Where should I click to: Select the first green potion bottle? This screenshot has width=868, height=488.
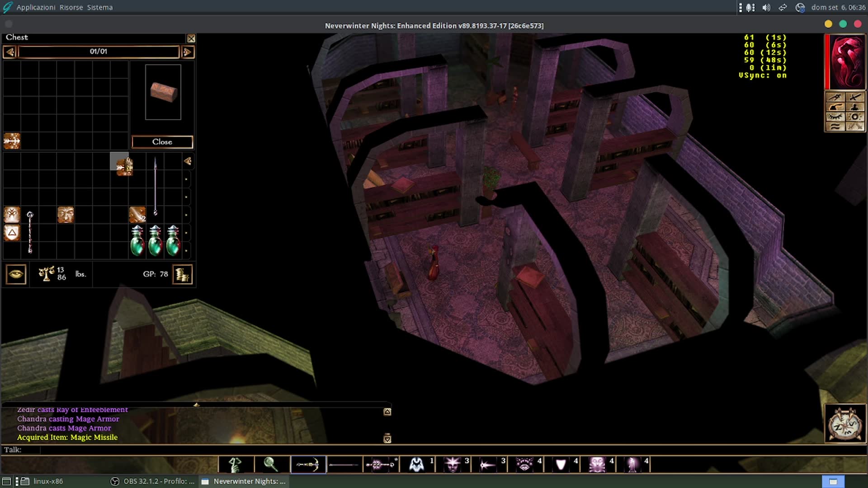[137, 241]
